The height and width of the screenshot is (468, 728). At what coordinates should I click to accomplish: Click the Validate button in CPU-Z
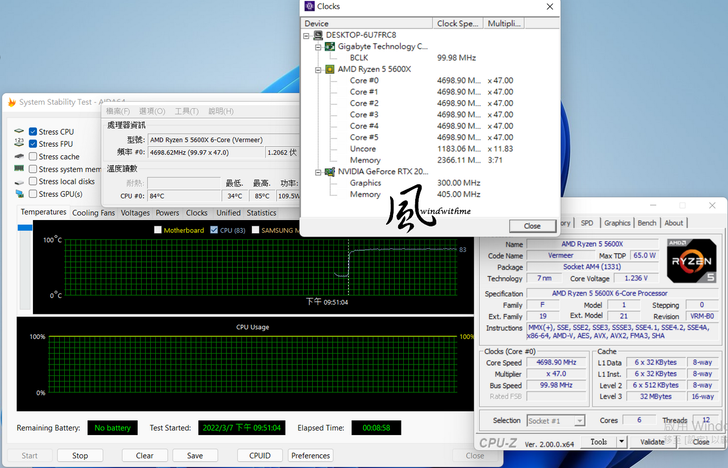[652, 441]
